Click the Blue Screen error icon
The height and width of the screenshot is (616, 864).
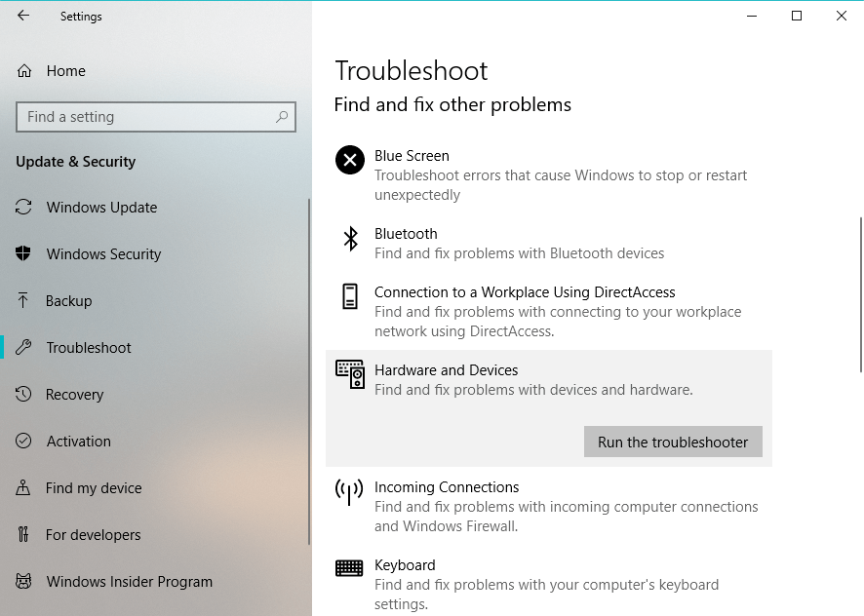[349, 160]
